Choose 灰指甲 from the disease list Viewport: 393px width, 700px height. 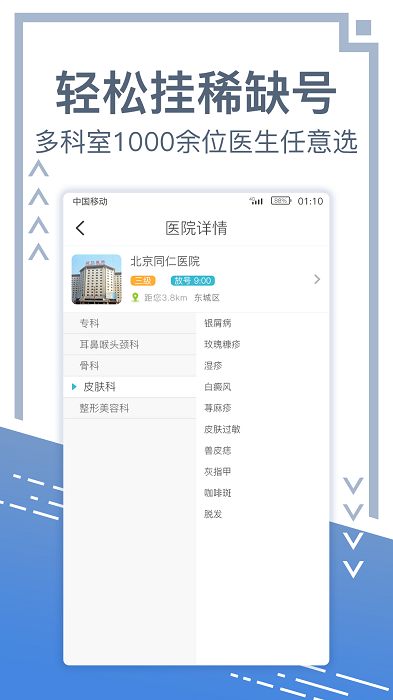click(218, 472)
